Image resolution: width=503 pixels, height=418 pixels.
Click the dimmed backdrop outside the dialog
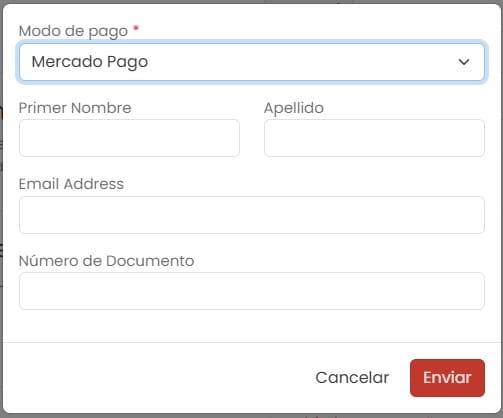[1, 200]
